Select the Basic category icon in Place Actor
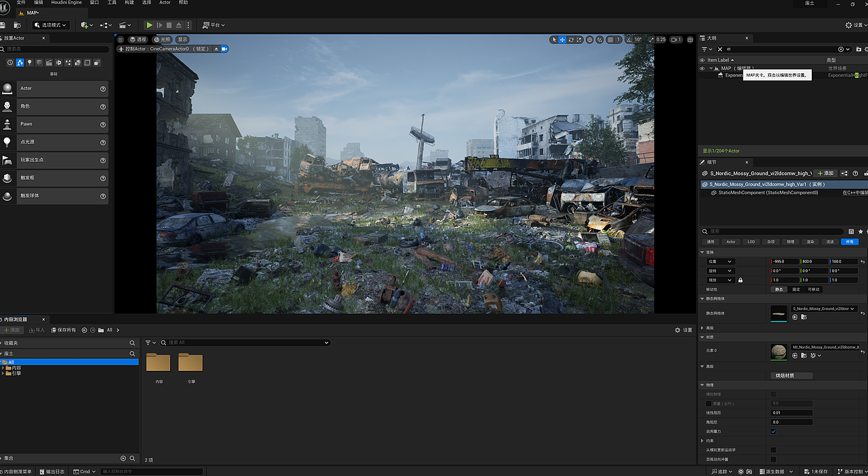Screen dimensions: 868x476 [20, 62]
